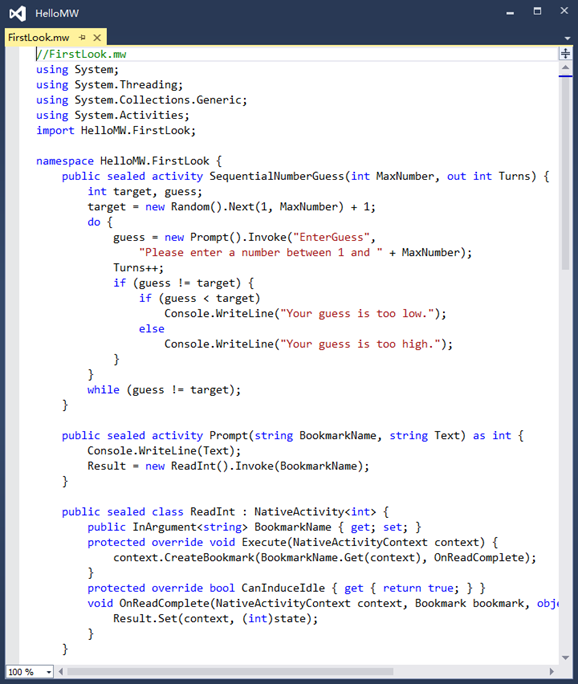Click 'Random()' in the target assignment
578x684 pixels.
(196, 207)
